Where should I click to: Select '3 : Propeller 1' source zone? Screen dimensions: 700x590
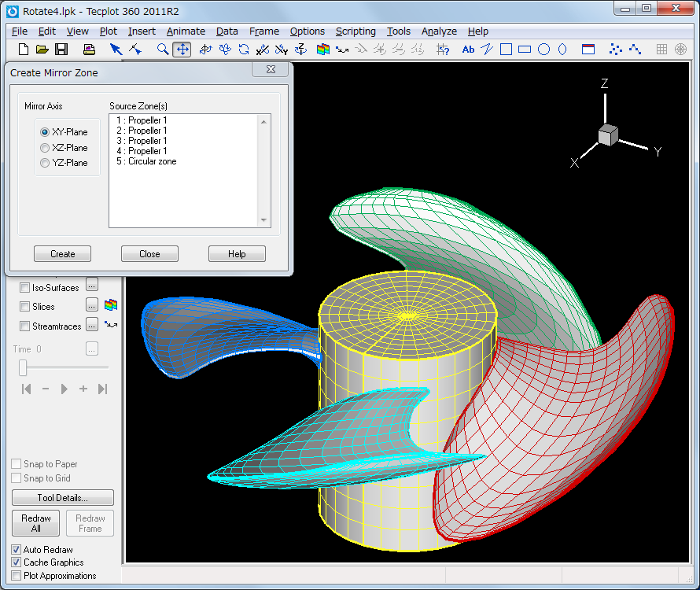point(142,141)
